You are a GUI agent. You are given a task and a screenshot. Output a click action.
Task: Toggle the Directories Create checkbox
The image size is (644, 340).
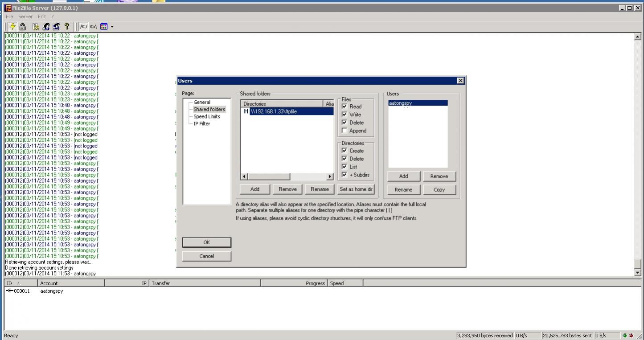tap(344, 151)
